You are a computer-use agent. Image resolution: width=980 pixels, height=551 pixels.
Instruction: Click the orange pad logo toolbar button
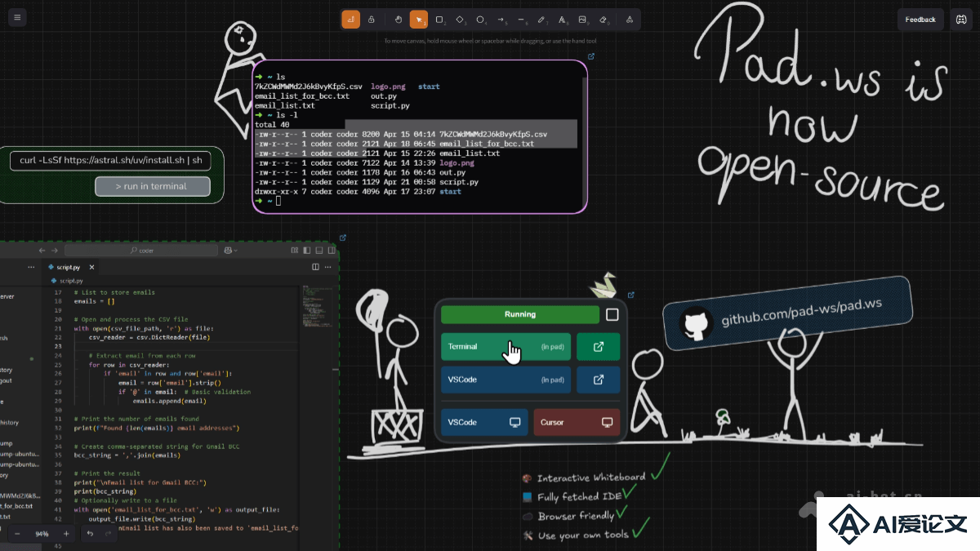click(x=350, y=19)
